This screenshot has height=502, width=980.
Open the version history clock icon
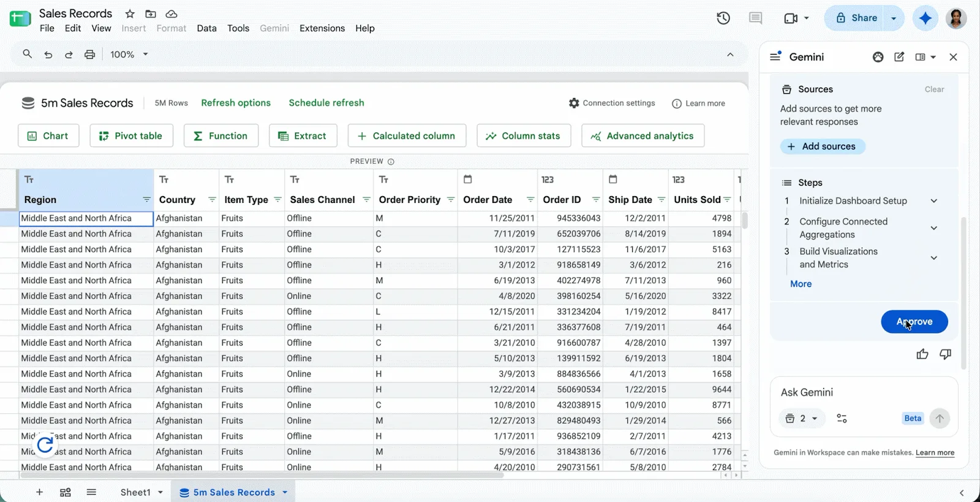723,18
